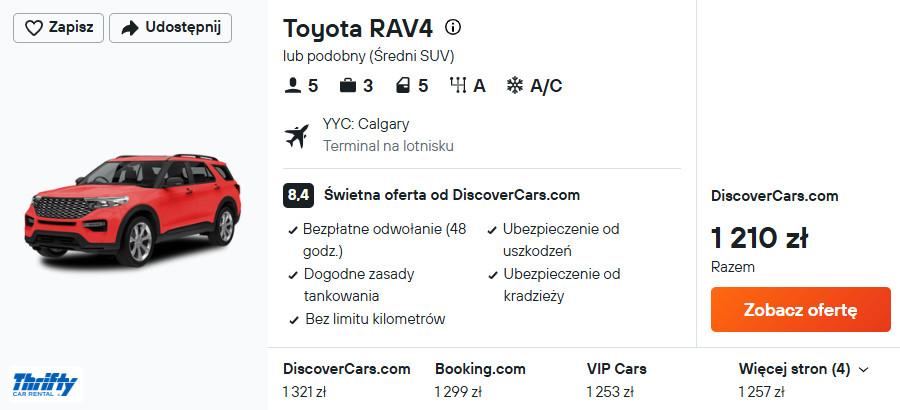Click the info icon beside Toyota RAV4
Viewport: 900px width, 410px height.
click(x=453, y=27)
